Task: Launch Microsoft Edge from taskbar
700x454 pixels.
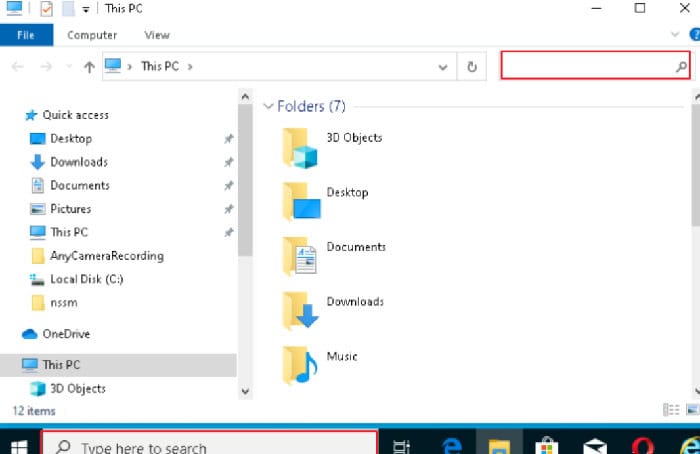Action: (x=451, y=446)
